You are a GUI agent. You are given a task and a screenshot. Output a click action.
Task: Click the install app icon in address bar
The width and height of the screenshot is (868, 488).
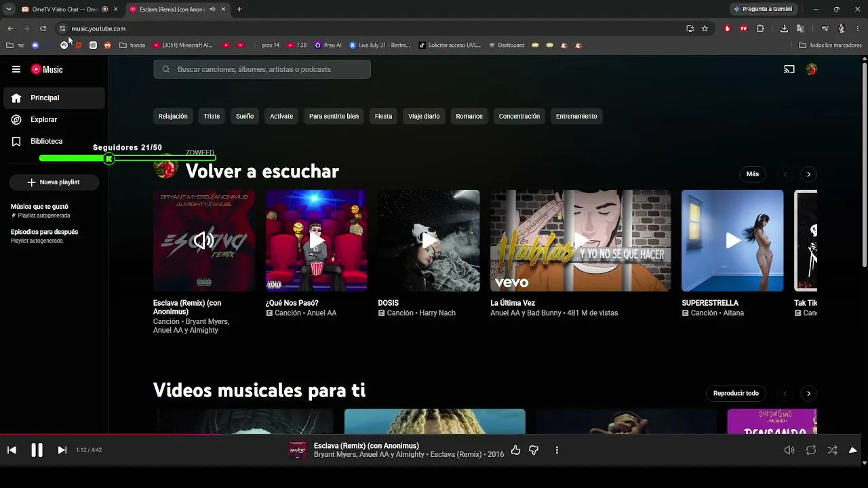click(690, 28)
